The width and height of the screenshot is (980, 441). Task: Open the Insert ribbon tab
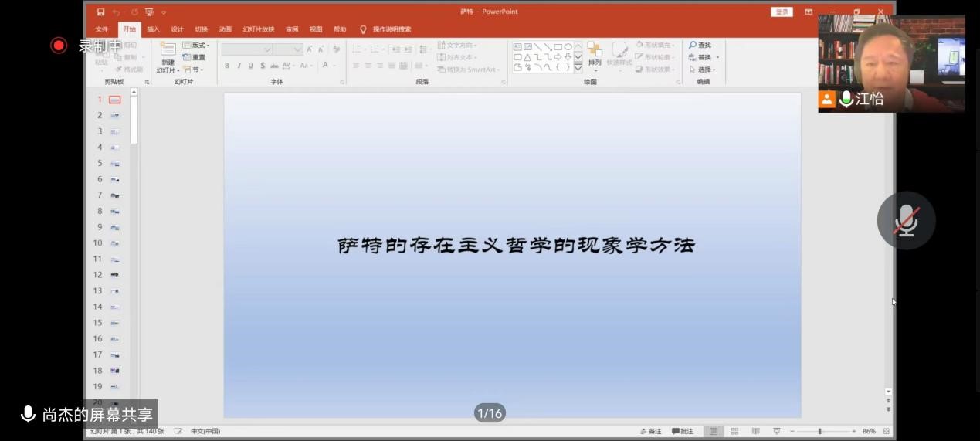point(153,29)
